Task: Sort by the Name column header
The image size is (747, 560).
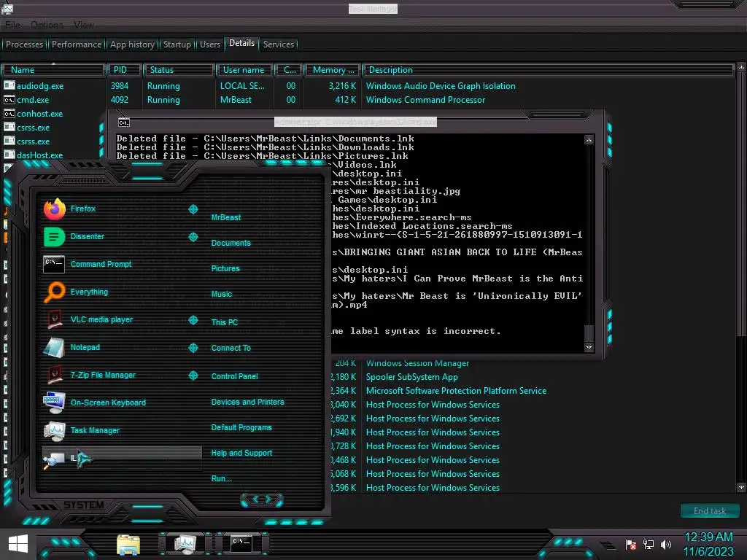Action: pyautogui.click(x=53, y=70)
